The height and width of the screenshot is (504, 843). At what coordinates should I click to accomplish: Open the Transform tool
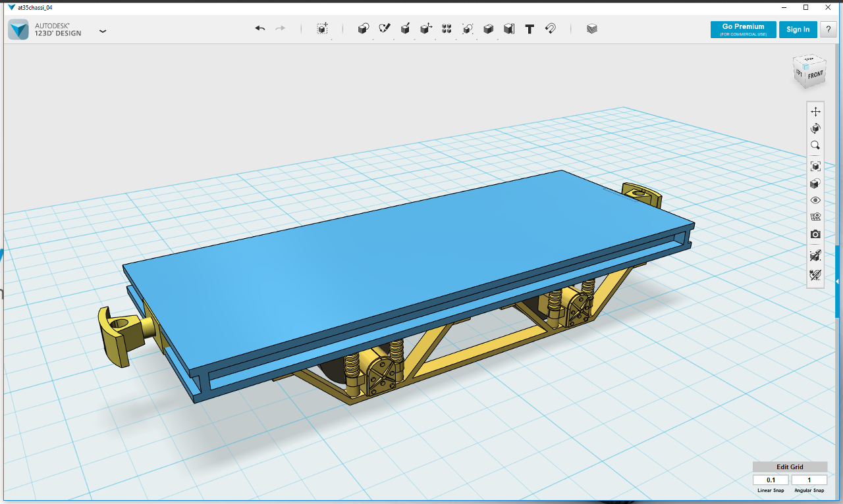(x=322, y=29)
